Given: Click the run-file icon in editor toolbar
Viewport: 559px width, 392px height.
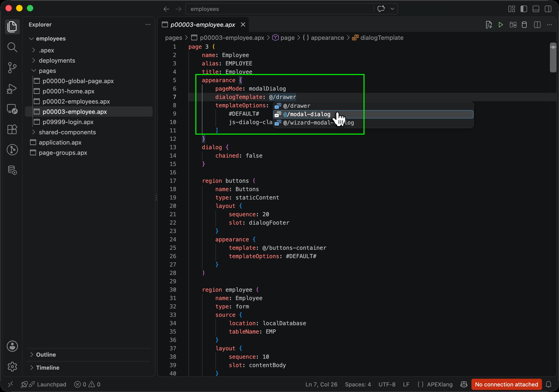Looking at the screenshot, I should [x=489, y=25].
